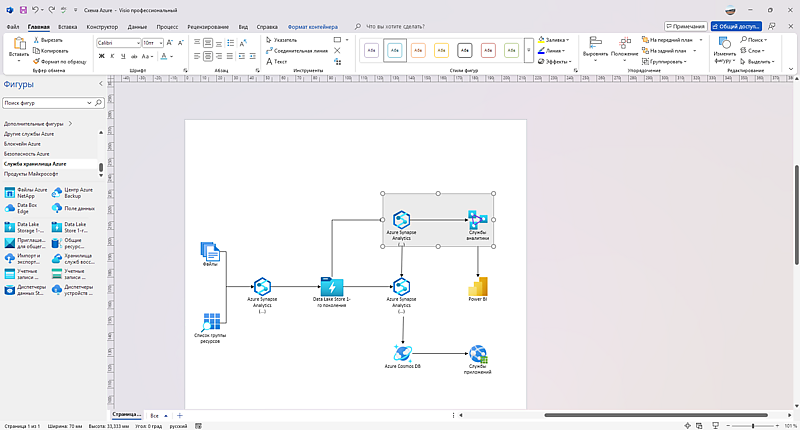The image size is (800, 430).
Task: Open the Effects (Эффекты) dropdown
Action: 555,61
